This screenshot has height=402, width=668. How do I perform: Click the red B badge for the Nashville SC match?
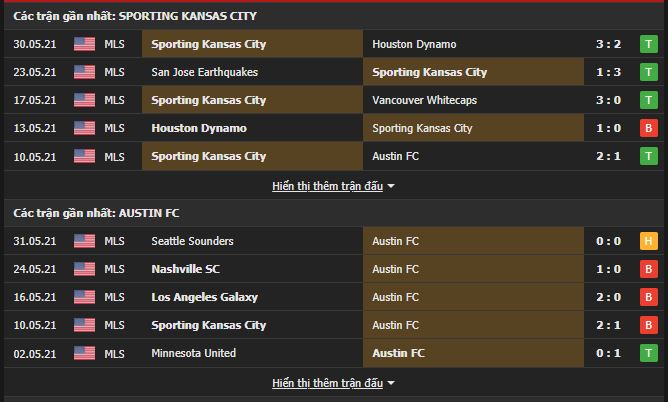647,269
